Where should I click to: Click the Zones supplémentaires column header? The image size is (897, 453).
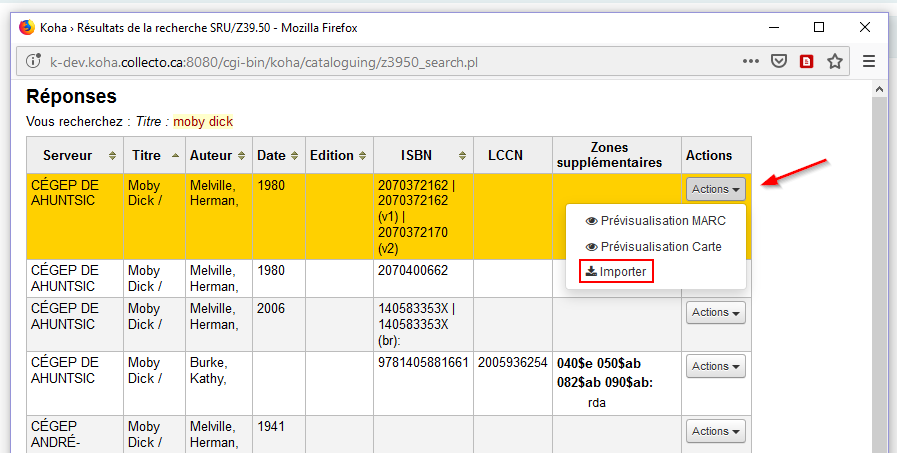(617, 156)
